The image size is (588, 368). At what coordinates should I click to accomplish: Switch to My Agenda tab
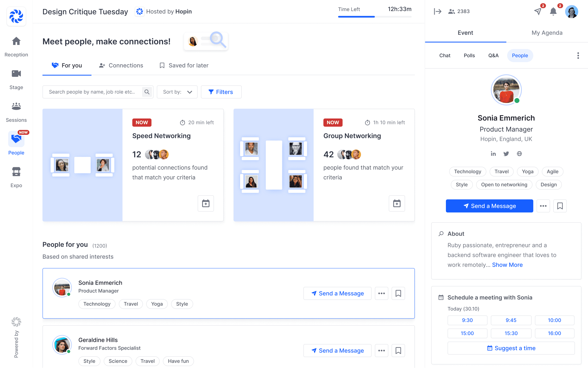click(x=547, y=33)
